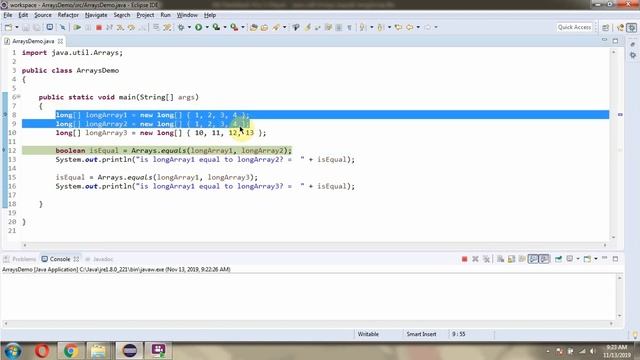Go forward with the yellow right arrow icon
This screenshot has height=360, width=640.
pyautogui.click(x=427, y=27)
